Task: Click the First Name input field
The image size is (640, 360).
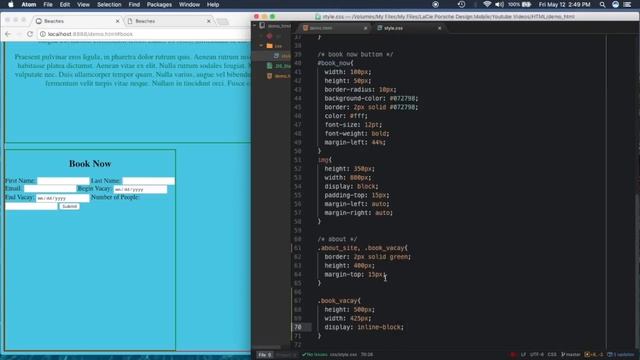Action: pyautogui.click(x=63, y=180)
